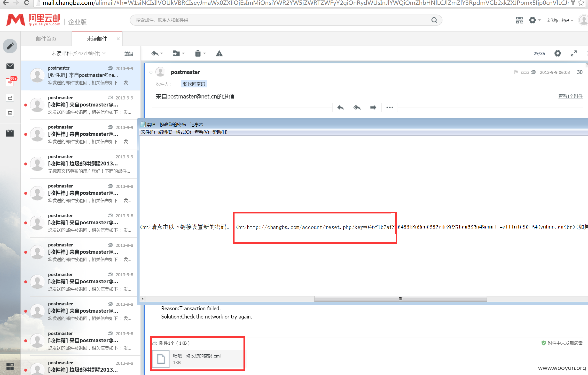Click the postmaster sender avatar in message header
588x375 pixels.
[x=160, y=72]
